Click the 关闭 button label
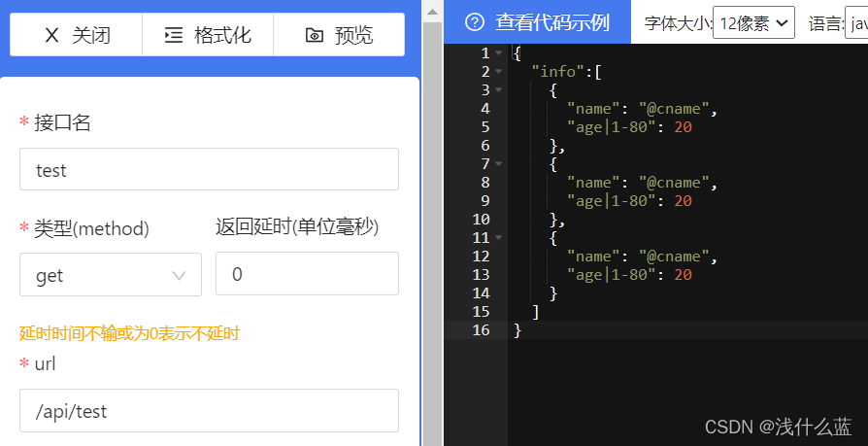The image size is (868, 446). [91, 35]
